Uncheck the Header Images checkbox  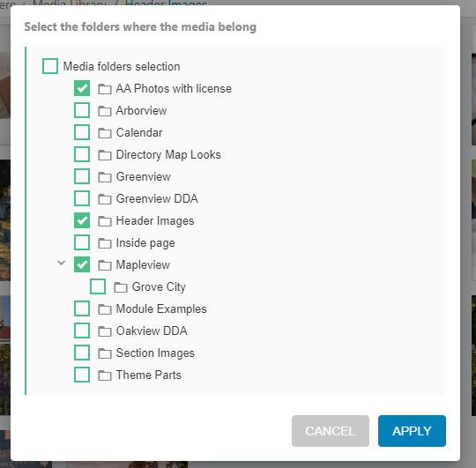[x=82, y=220]
